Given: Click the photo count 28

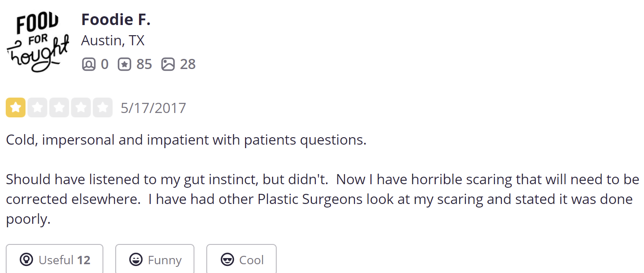Looking at the screenshot, I should (187, 65).
